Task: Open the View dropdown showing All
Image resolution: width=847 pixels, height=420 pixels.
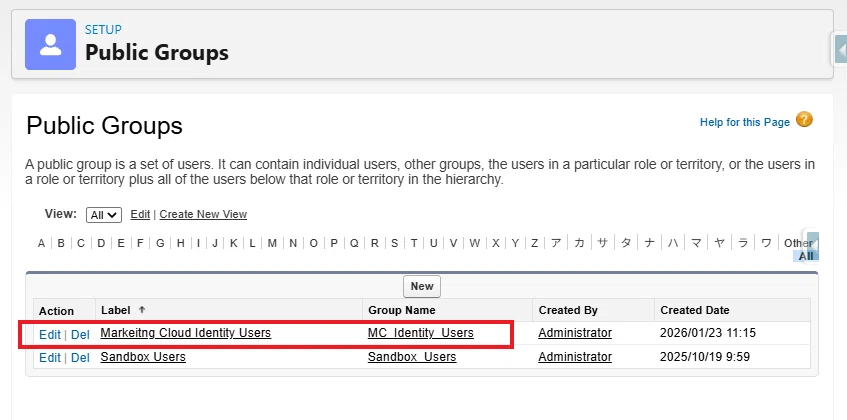Action: 104,215
